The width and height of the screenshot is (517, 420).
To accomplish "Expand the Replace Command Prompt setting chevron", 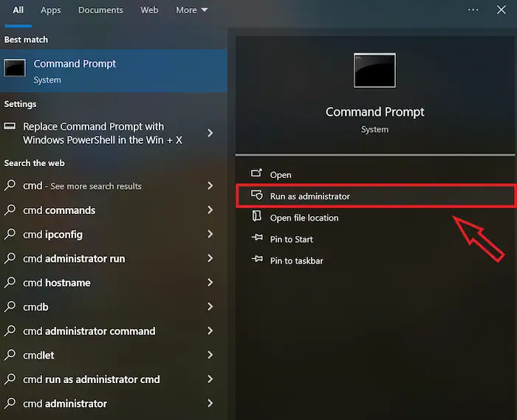I will (x=210, y=133).
